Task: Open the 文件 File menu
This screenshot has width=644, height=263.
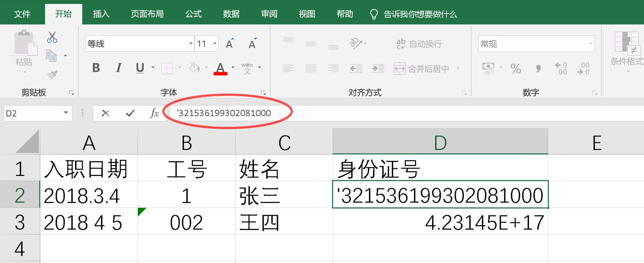Action: coord(22,14)
